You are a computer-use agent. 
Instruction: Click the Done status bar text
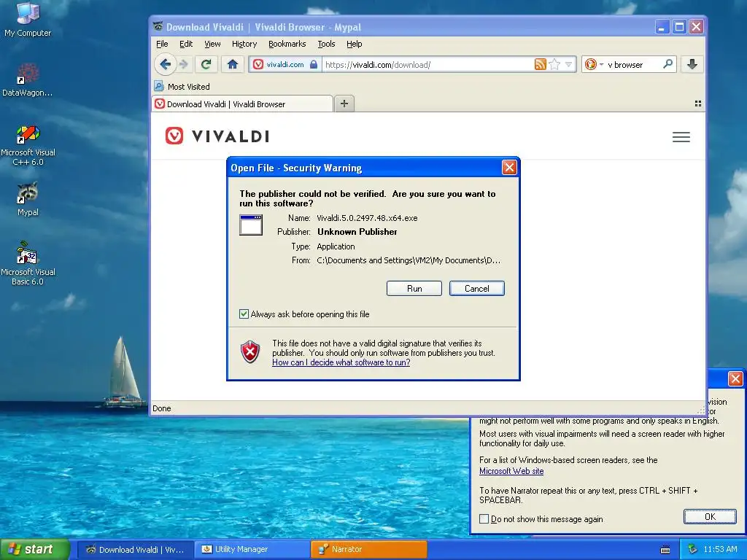pos(161,408)
